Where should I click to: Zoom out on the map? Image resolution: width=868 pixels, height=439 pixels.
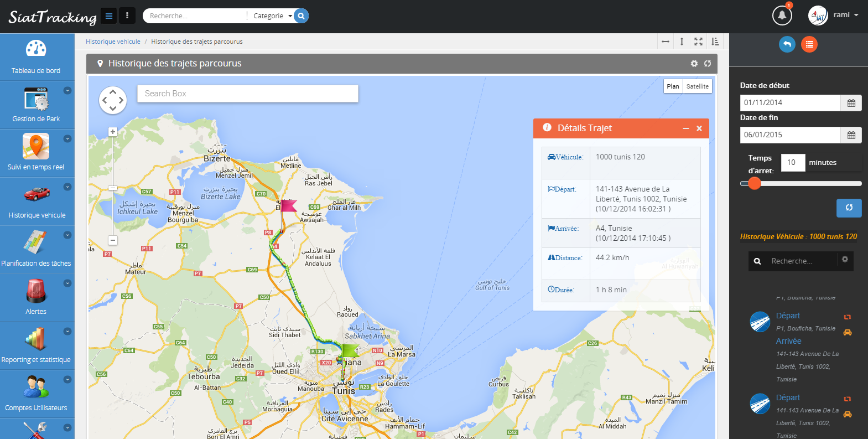coord(113,240)
